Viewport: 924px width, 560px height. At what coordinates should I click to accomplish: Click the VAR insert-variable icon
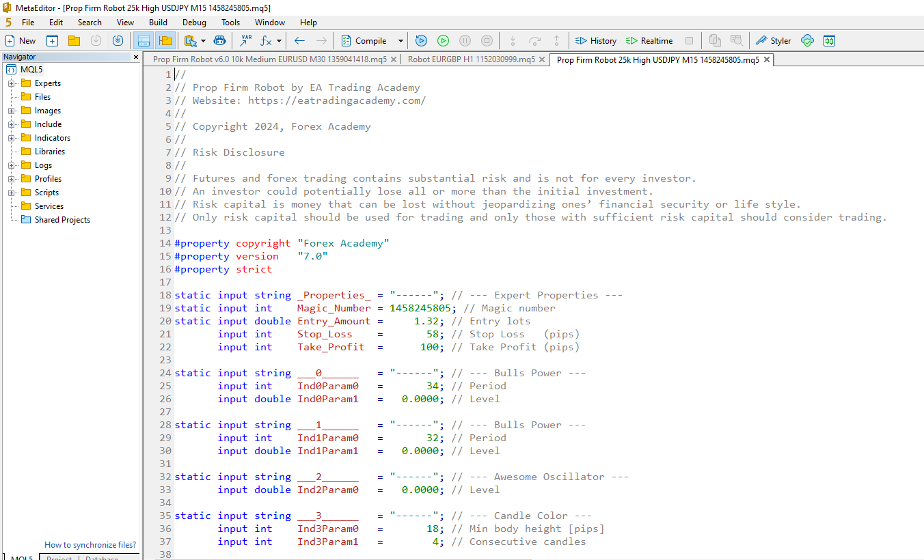245,41
